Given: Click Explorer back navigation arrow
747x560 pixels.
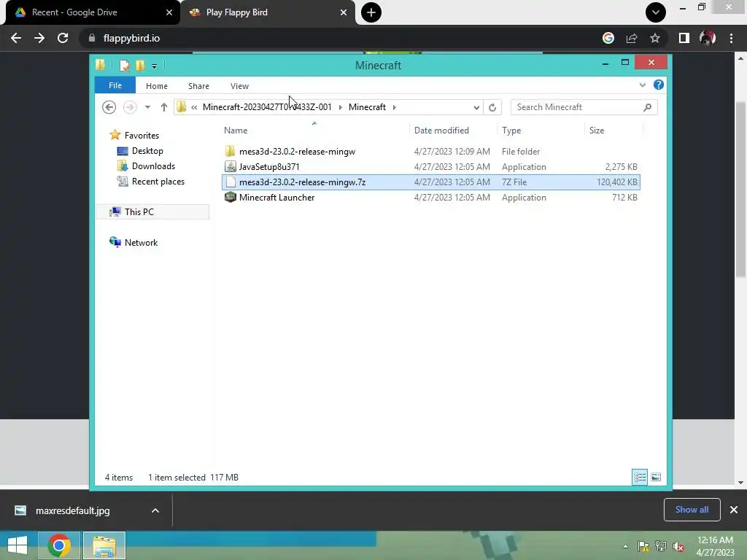Looking at the screenshot, I should click(x=109, y=107).
